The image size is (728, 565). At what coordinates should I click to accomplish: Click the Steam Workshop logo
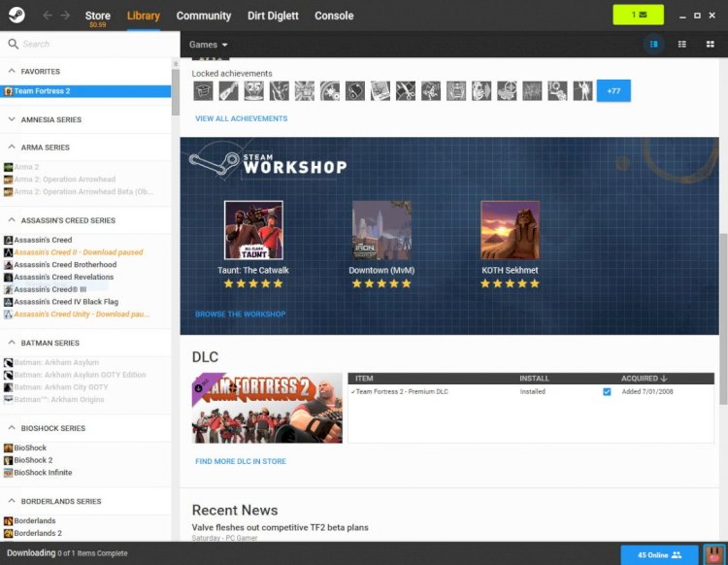coord(268,163)
